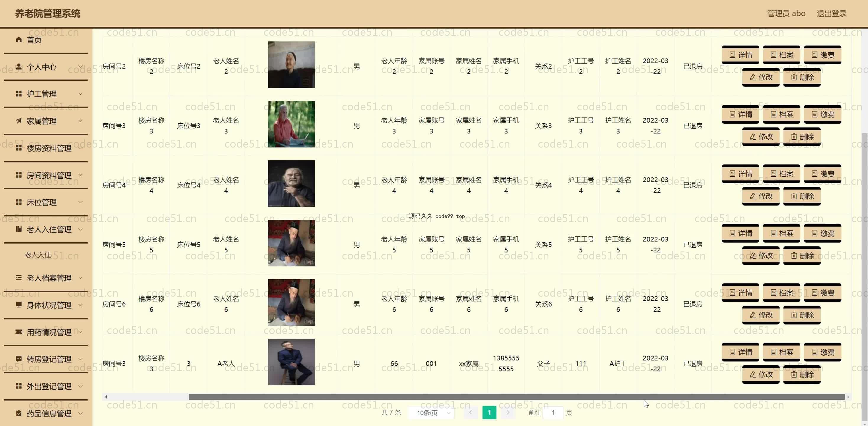Expand the 老人档案管理 menu chevron
Image resolution: width=868 pixels, height=426 pixels.
pyautogui.click(x=80, y=277)
